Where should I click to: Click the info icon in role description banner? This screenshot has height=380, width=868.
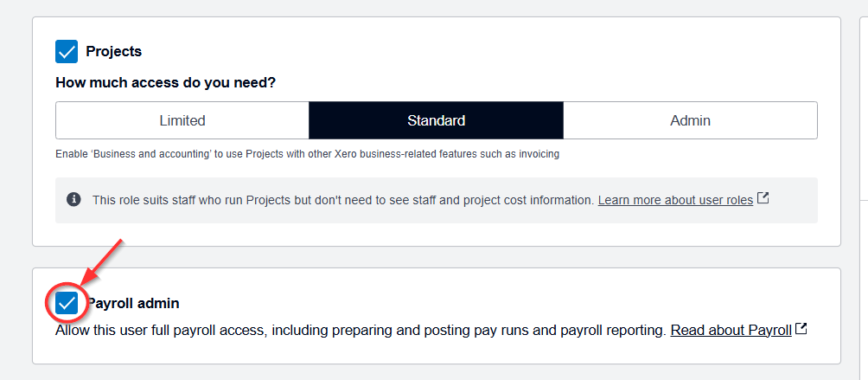click(74, 200)
